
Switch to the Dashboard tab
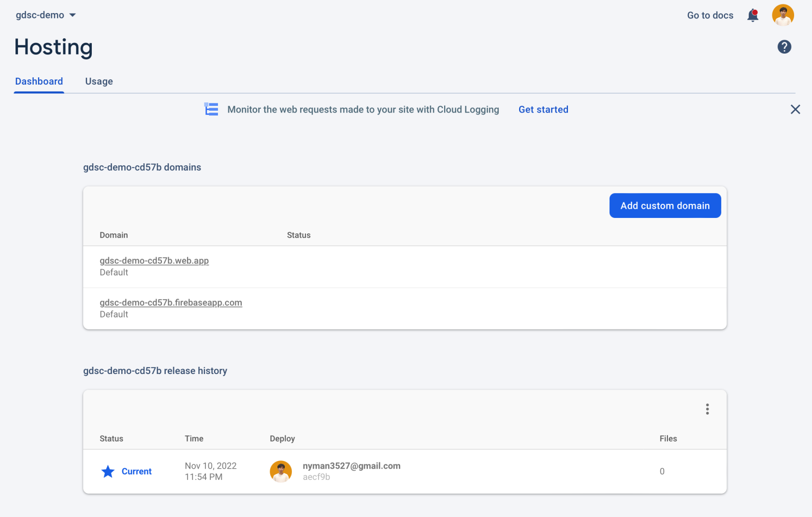[39, 81]
